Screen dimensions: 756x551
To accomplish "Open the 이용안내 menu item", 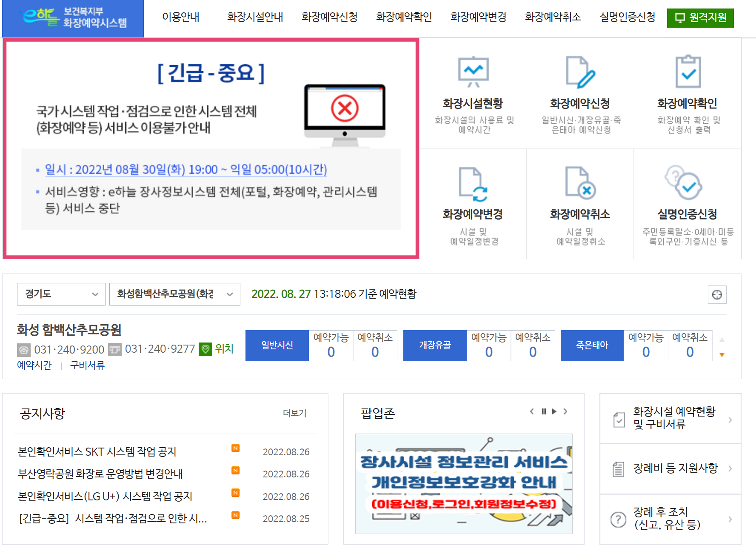I will click(181, 17).
